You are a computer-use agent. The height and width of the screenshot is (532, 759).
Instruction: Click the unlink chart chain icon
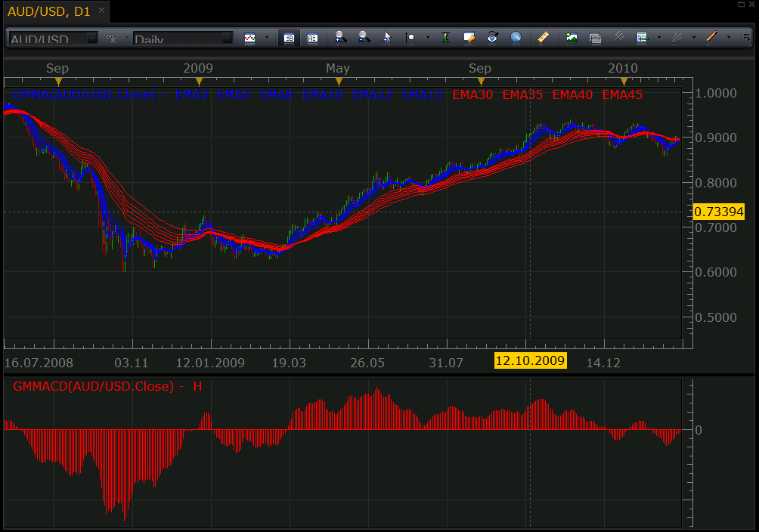coord(111,38)
